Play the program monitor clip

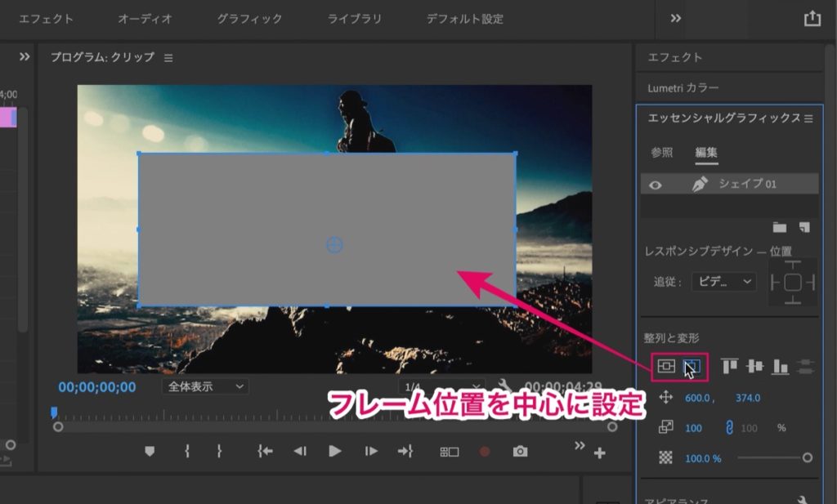pos(334,451)
